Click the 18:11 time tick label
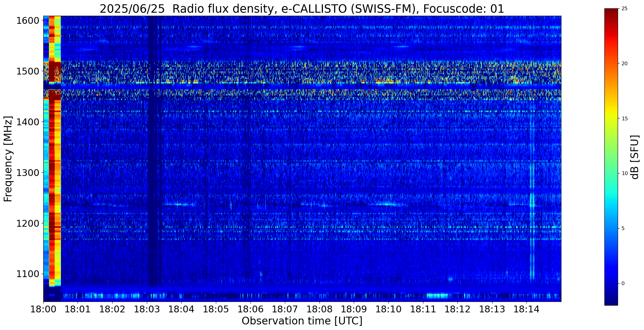Image resolution: width=644 pixels, height=330 pixels. [423, 309]
